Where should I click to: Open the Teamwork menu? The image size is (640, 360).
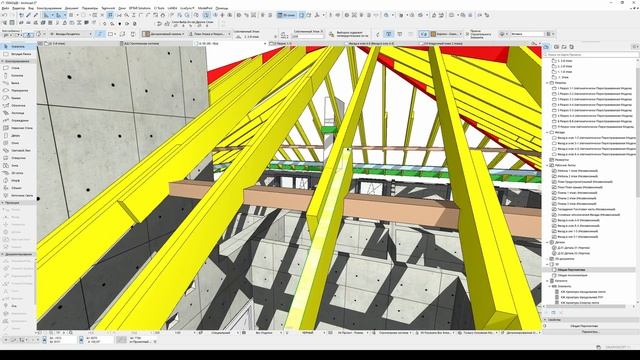[108, 8]
